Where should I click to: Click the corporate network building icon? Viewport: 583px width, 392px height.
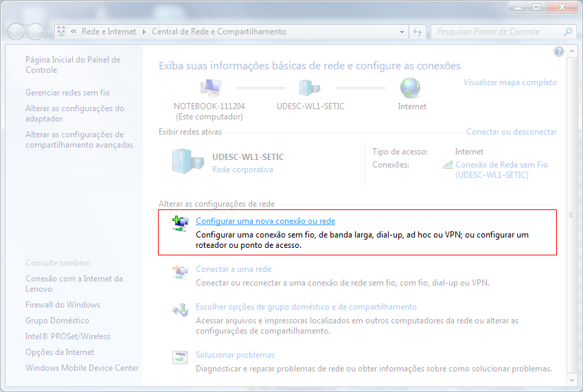[x=187, y=162]
